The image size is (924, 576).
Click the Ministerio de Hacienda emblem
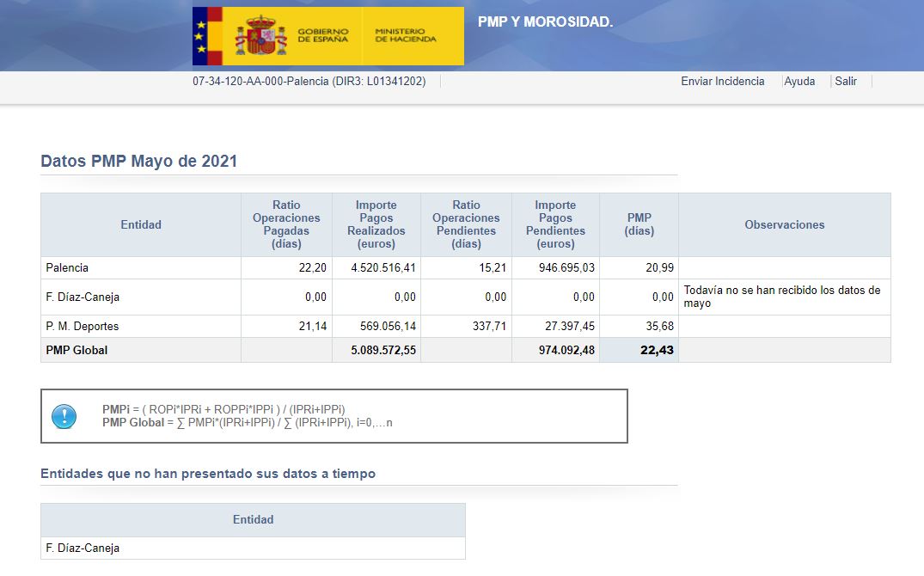(406, 36)
